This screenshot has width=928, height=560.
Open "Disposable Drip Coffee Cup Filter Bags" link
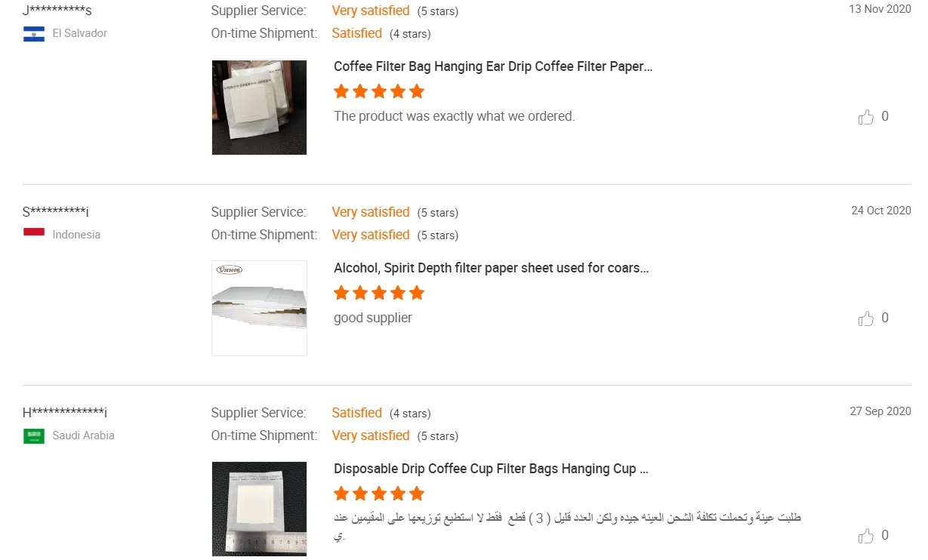(492, 469)
